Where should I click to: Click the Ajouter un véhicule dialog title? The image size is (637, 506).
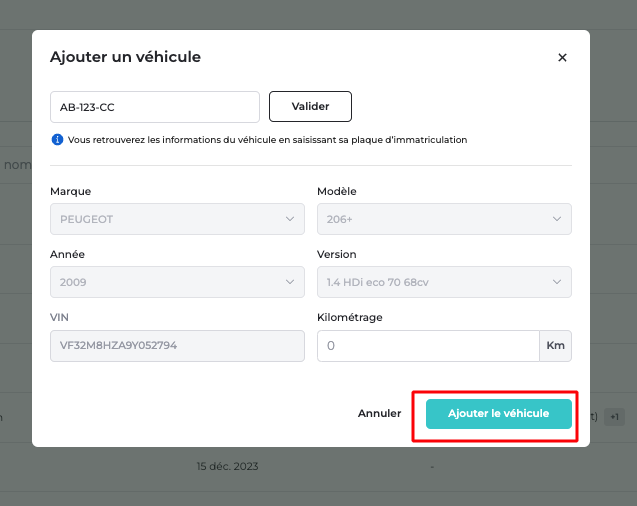tap(125, 57)
